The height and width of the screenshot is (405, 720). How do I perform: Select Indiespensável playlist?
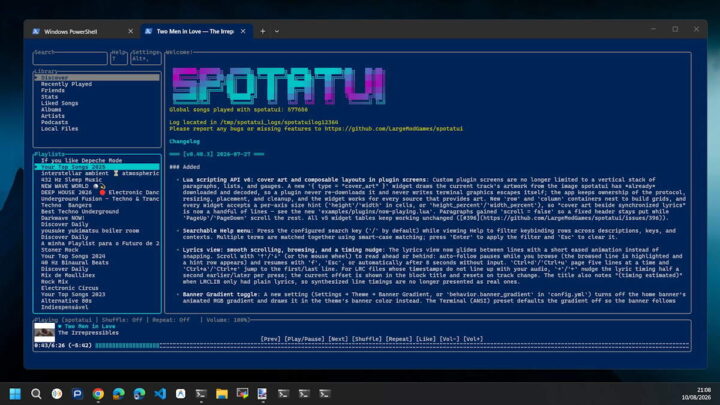click(x=64, y=307)
